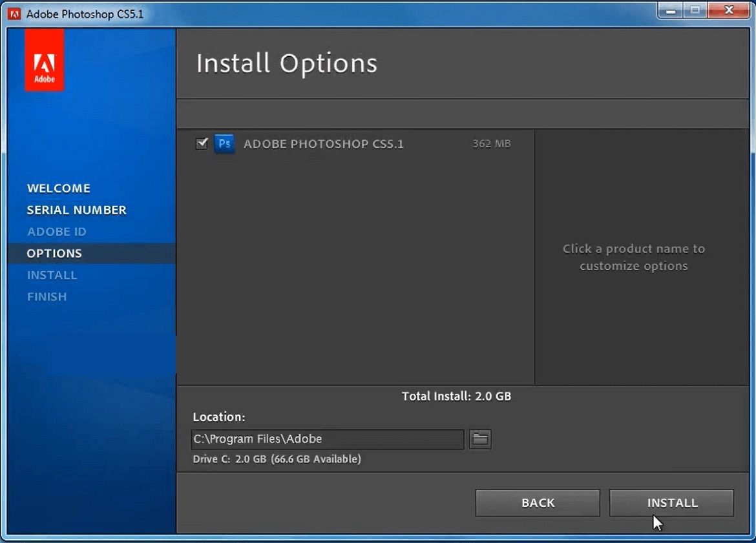Click the 'Click a product name to customize options' hint
The height and width of the screenshot is (543, 756).
pos(633,257)
